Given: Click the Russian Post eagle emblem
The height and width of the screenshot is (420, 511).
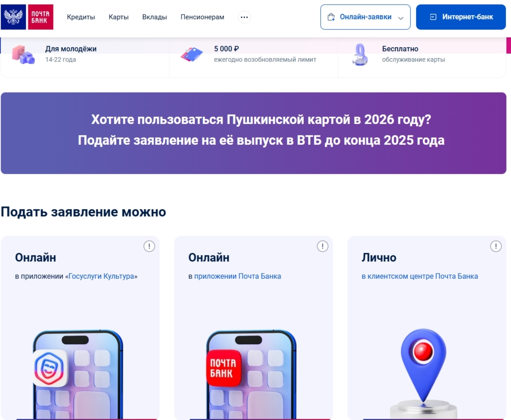Looking at the screenshot, I should pyautogui.click(x=14, y=17).
